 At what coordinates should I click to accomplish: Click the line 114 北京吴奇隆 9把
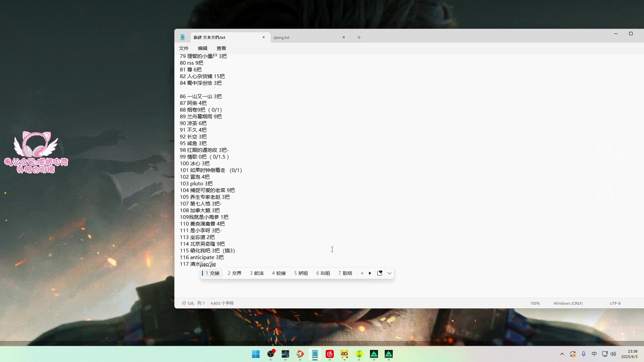coord(202,244)
